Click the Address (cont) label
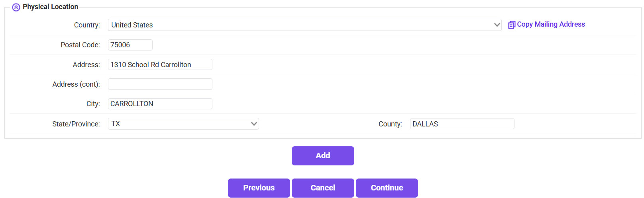The width and height of the screenshot is (644, 198). (x=76, y=84)
